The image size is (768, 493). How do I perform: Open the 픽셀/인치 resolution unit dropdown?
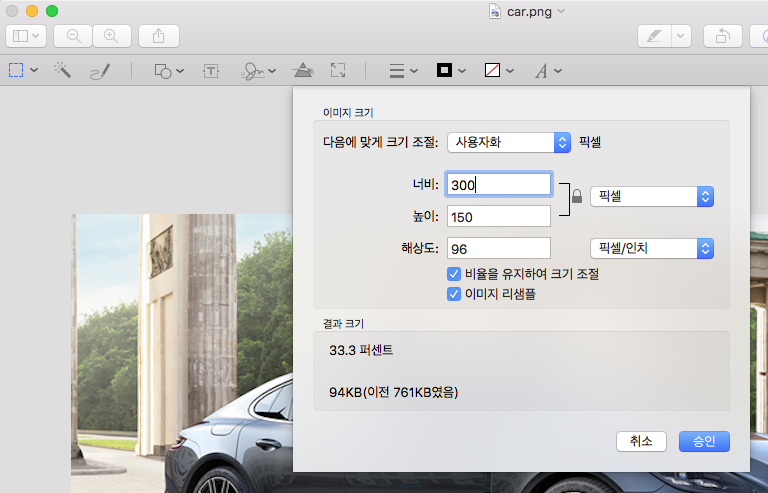pos(652,248)
